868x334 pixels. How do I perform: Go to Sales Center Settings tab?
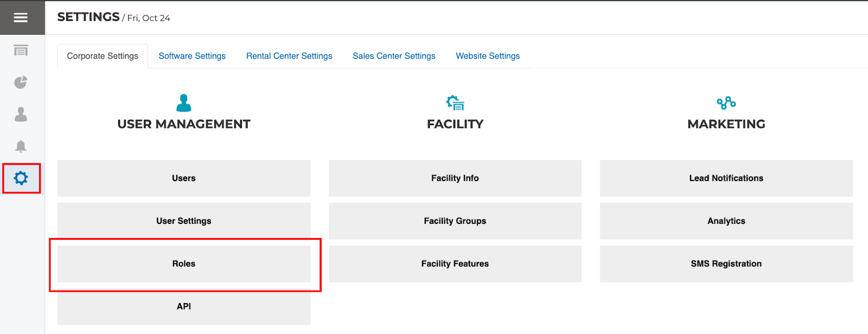394,56
